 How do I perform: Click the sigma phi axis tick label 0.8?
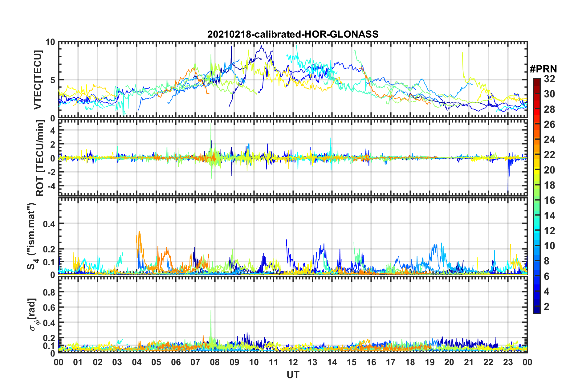[x=49, y=292]
